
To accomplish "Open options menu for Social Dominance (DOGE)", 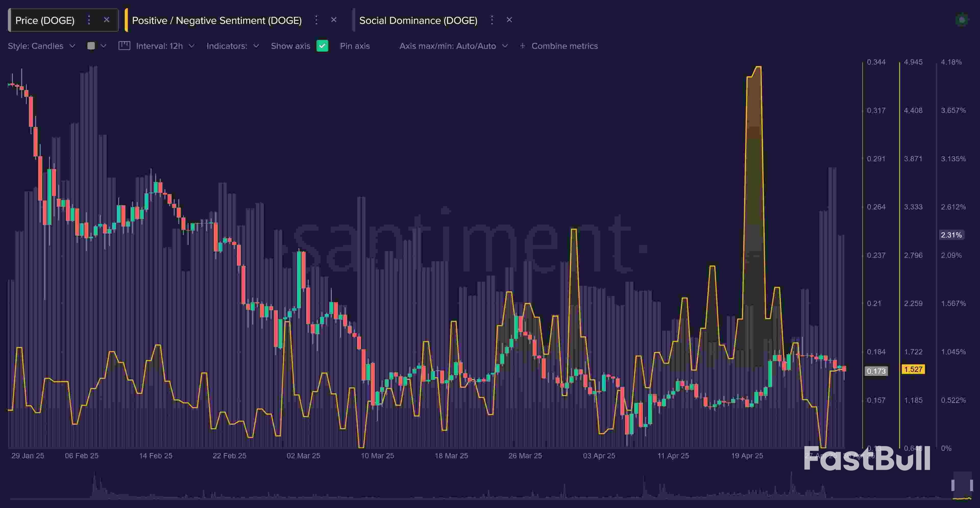I will click(x=492, y=20).
